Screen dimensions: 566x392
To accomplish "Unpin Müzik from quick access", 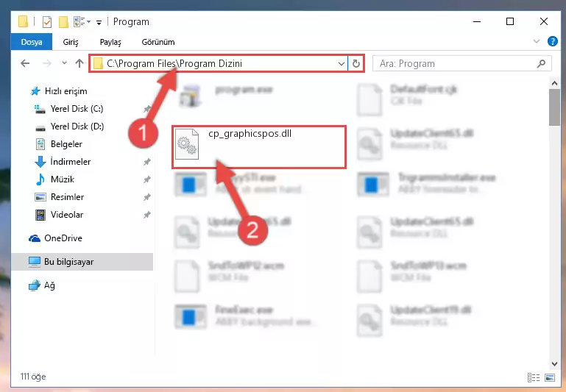I will pyautogui.click(x=147, y=179).
